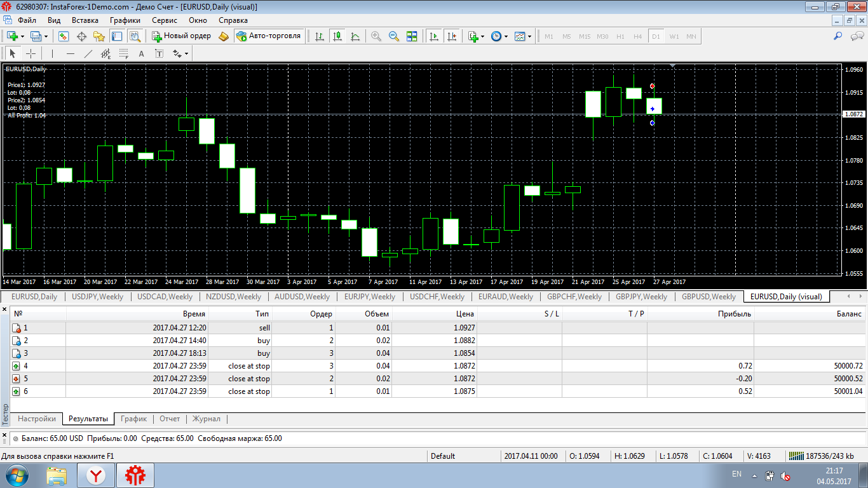Launch MetaEditor from the toolbar
The width and height of the screenshot is (868, 488).
point(223,36)
